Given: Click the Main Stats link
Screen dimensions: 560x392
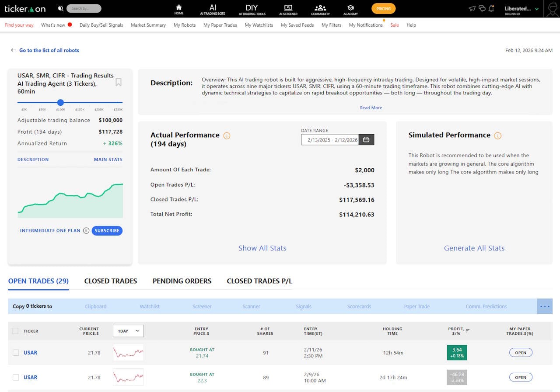Looking at the screenshot, I should click(108, 160).
